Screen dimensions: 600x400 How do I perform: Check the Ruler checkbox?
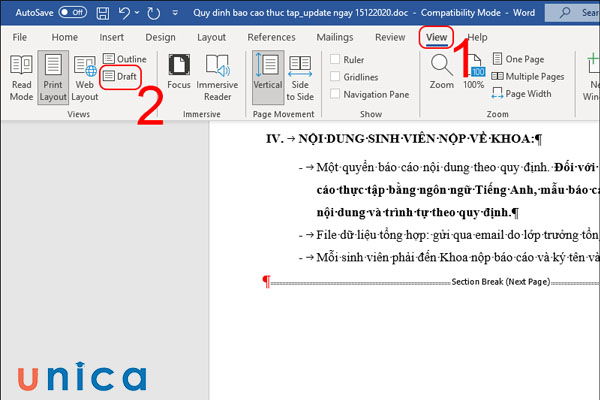click(x=335, y=59)
